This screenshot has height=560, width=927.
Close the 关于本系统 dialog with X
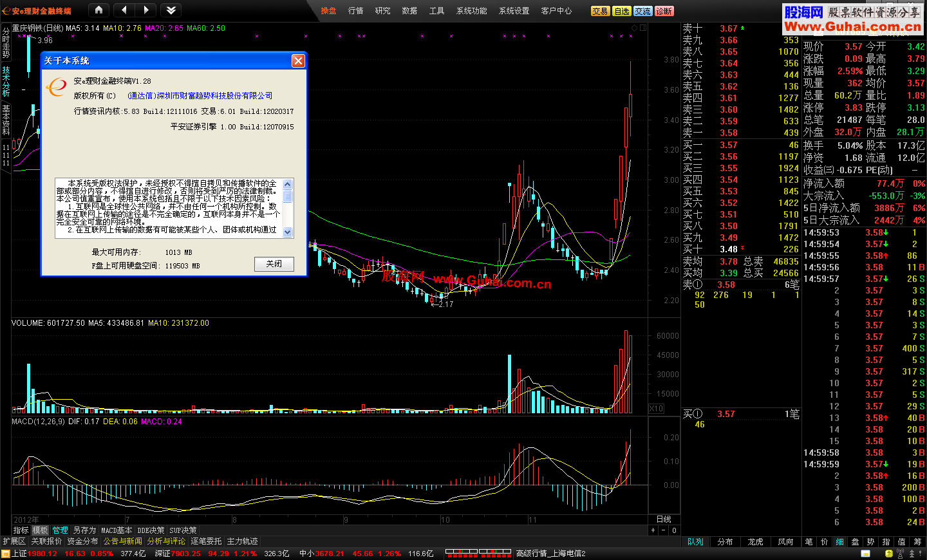coord(298,61)
